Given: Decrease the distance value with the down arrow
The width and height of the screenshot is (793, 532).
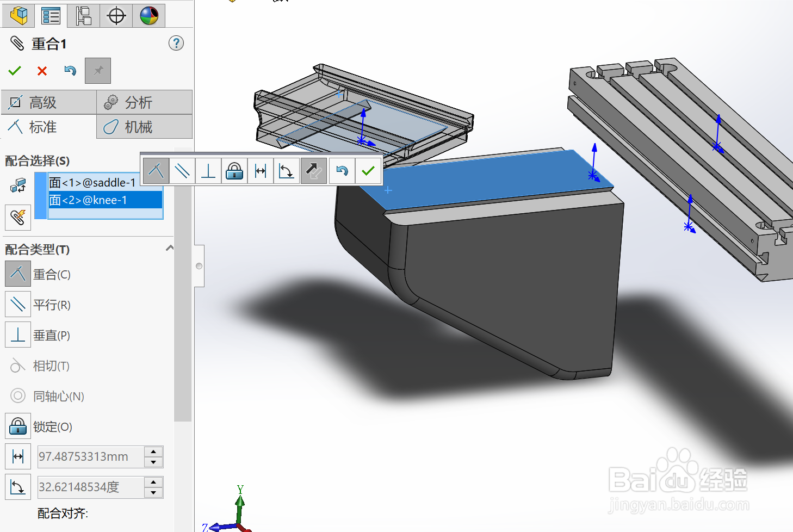Looking at the screenshot, I should click(x=154, y=462).
